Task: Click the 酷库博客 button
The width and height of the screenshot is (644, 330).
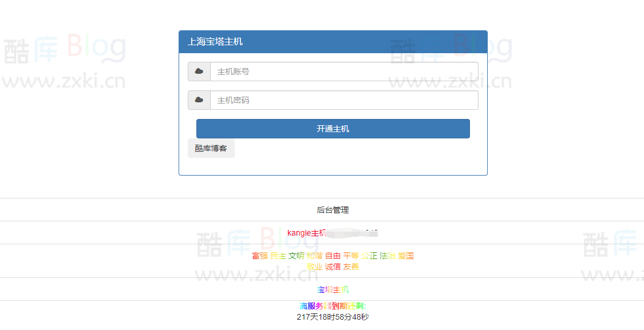Action: click(x=211, y=148)
